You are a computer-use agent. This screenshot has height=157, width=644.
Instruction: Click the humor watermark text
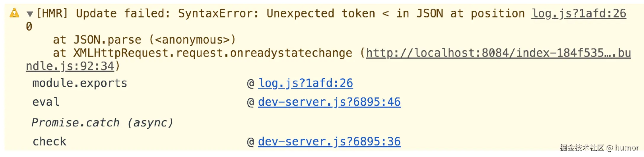pos(627,148)
